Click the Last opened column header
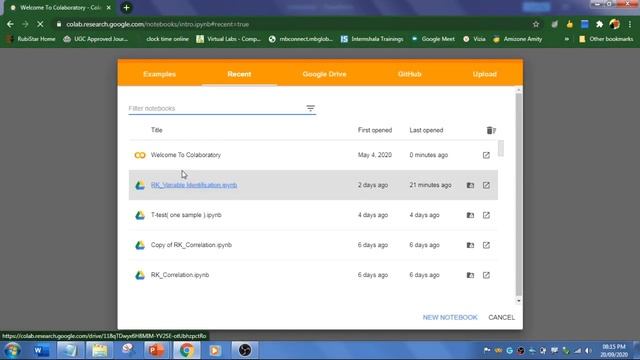 tap(426, 130)
